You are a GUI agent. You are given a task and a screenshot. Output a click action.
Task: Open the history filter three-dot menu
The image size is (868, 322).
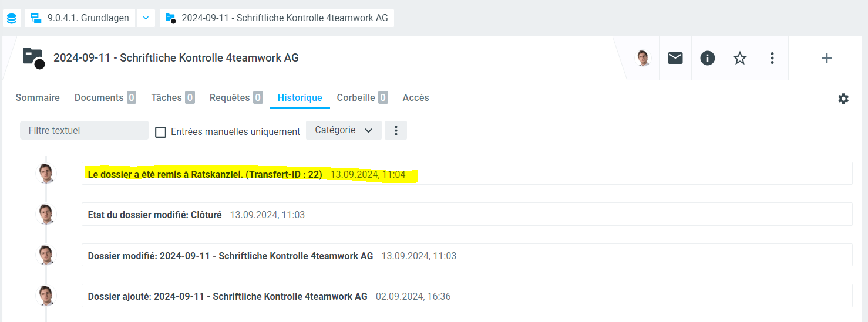click(396, 130)
